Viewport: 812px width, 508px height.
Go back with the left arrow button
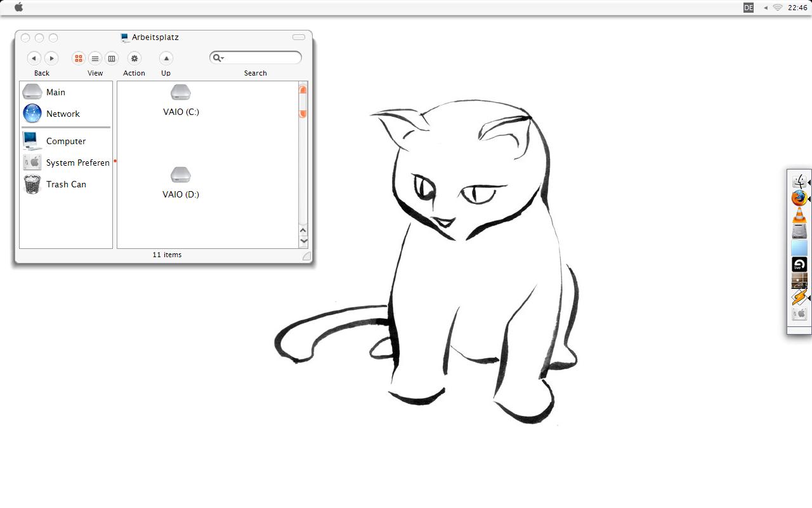click(x=34, y=58)
